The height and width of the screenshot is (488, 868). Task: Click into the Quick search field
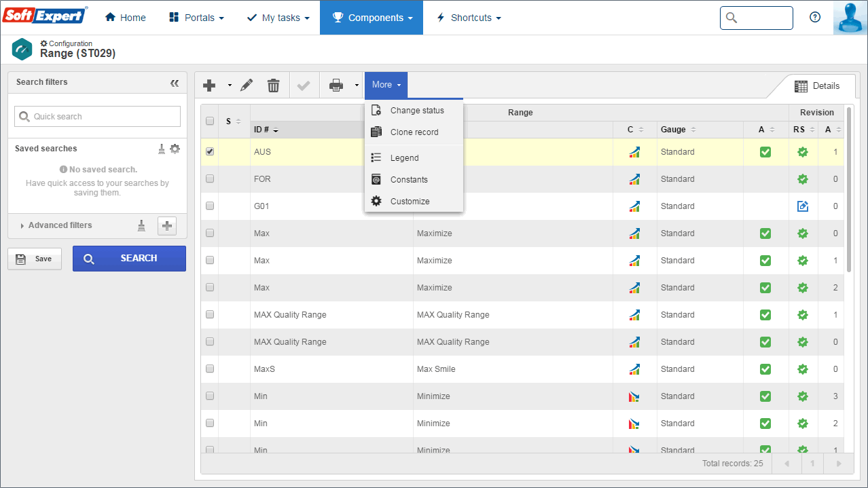pyautogui.click(x=97, y=117)
